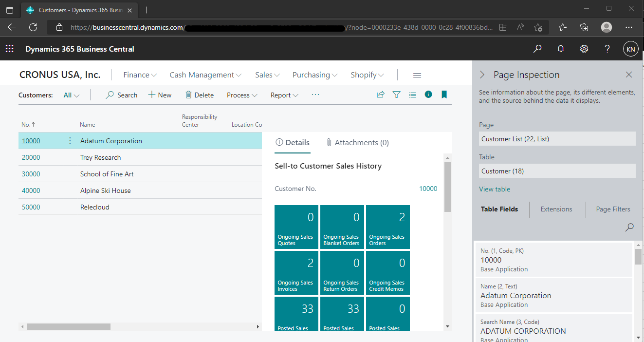
Task: Show more actions via the ellipsis
Action: 315,95
